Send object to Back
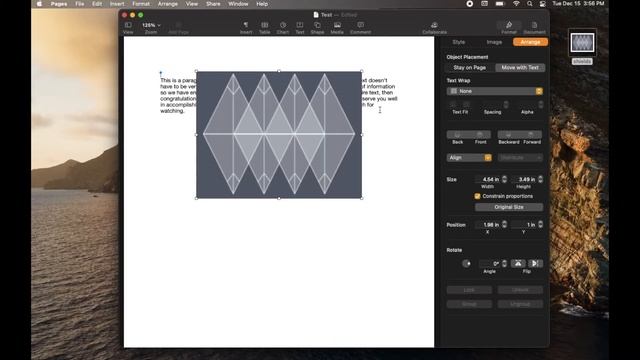 tap(458, 134)
